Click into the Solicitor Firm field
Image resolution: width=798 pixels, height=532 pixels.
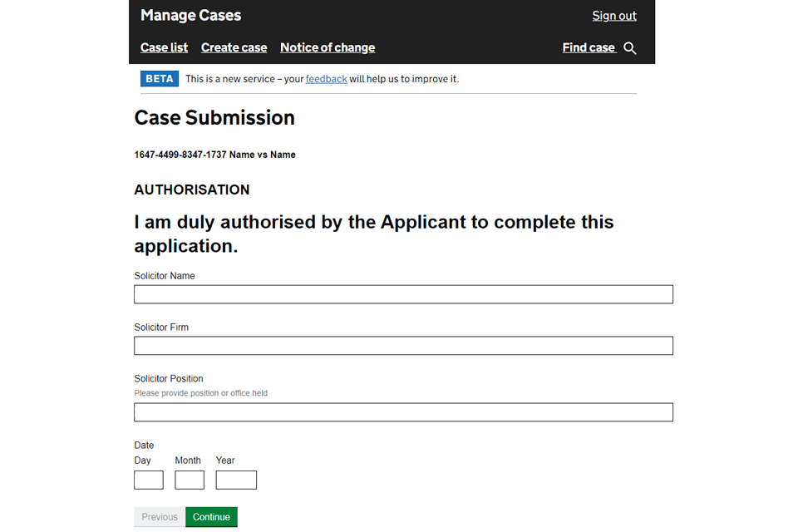[x=403, y=346]
